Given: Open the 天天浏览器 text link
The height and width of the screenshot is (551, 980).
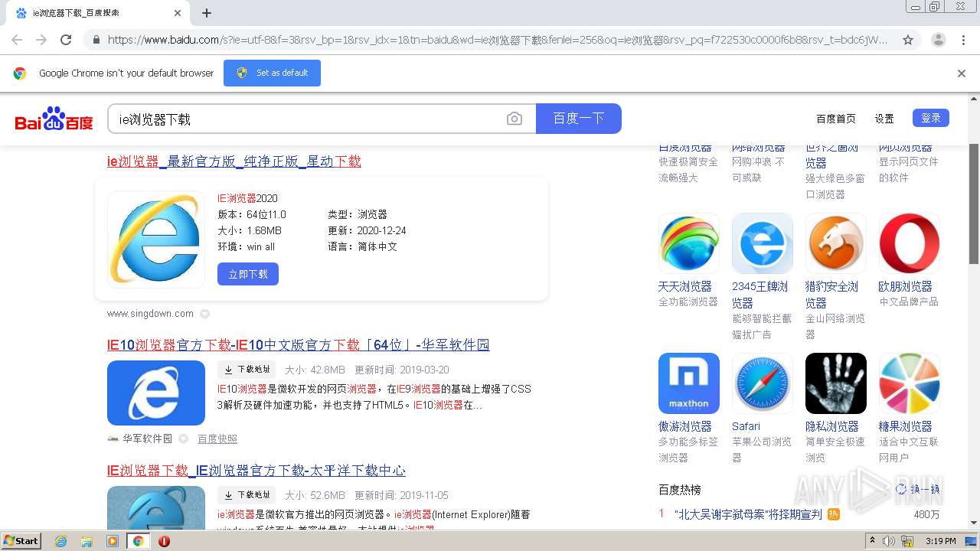Looking at the screenshot, I should (x=685, y=286).
